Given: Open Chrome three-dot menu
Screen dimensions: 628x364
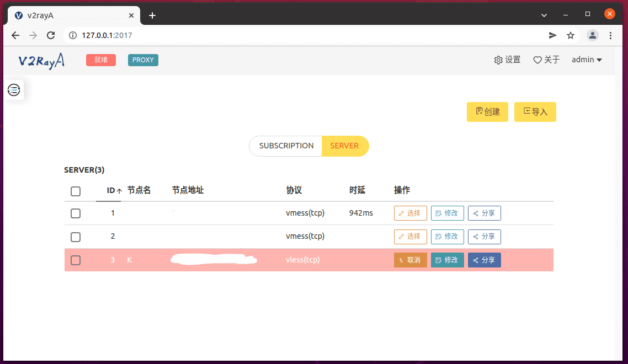Looking at the screenshot, I should click(610, 35).
